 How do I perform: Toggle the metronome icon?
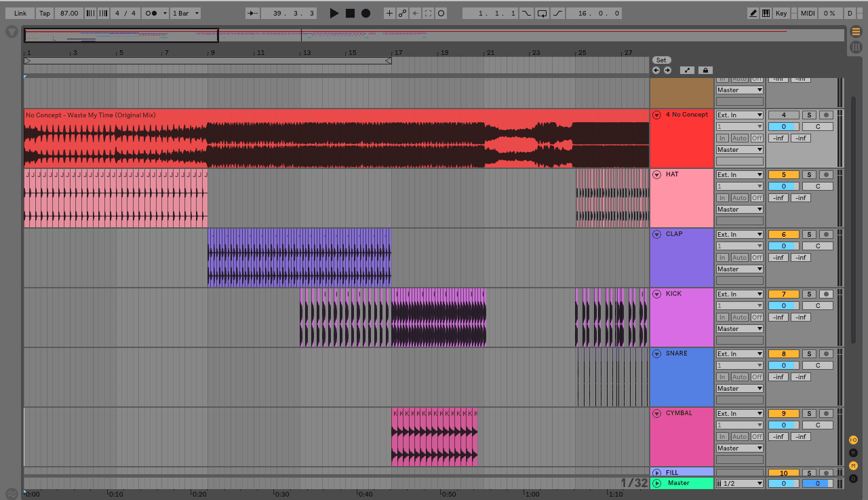coord(151,13)
